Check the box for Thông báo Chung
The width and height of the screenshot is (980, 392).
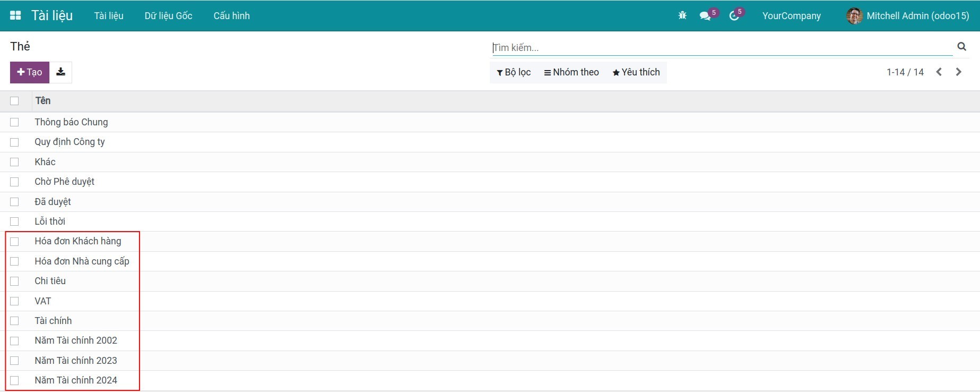coord(14,122)
